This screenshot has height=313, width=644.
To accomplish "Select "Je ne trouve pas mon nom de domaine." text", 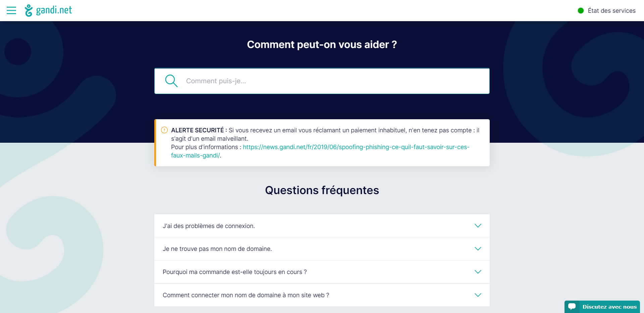I will tap(217, 249).
